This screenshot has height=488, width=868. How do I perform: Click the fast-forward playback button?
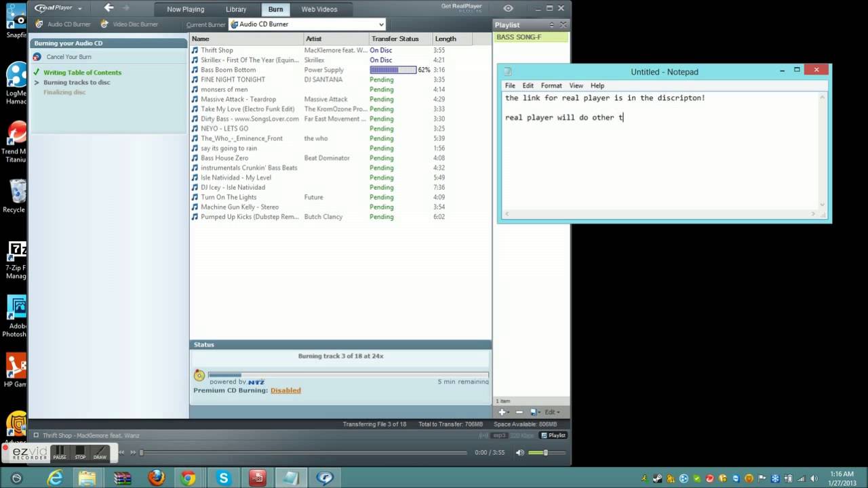pyautogui.click(x=134, y=452)
